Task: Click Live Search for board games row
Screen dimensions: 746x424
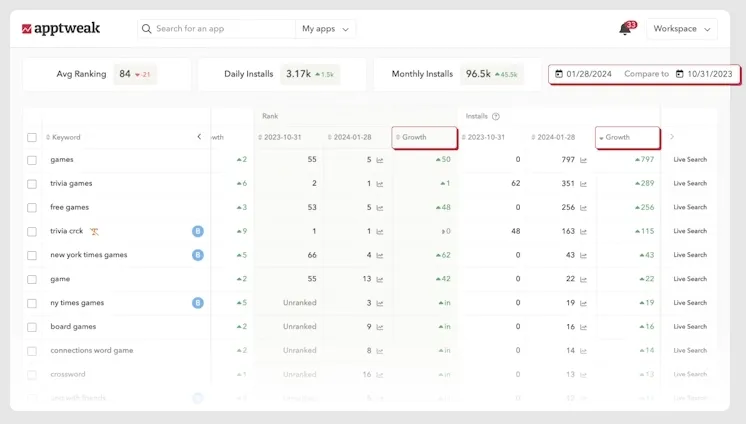Action: (690, 327)
